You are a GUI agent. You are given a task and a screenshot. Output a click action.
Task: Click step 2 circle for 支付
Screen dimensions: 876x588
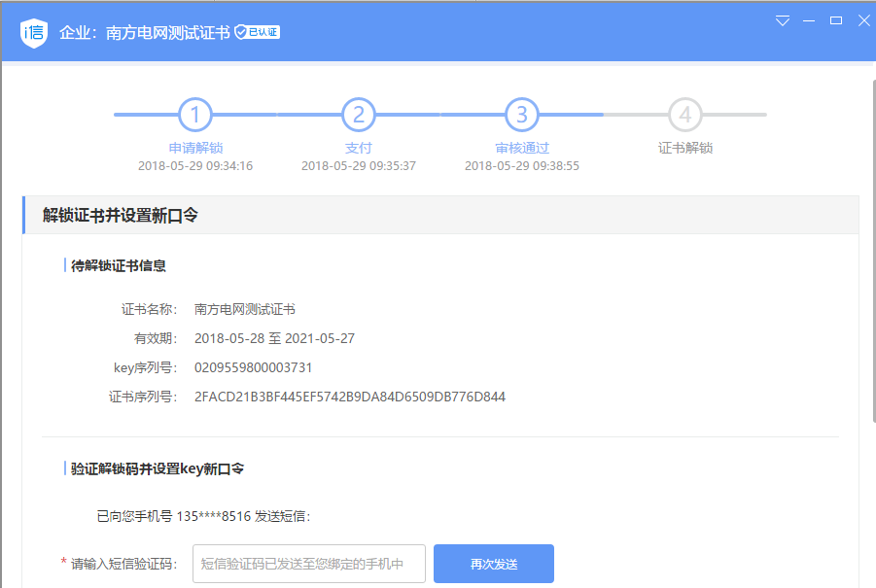pos(359,115)
